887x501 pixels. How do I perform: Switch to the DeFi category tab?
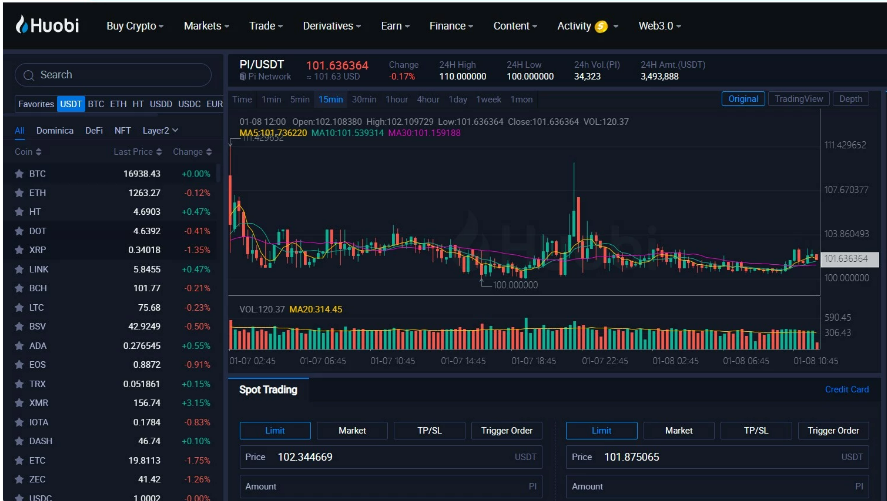coord(94,131)
